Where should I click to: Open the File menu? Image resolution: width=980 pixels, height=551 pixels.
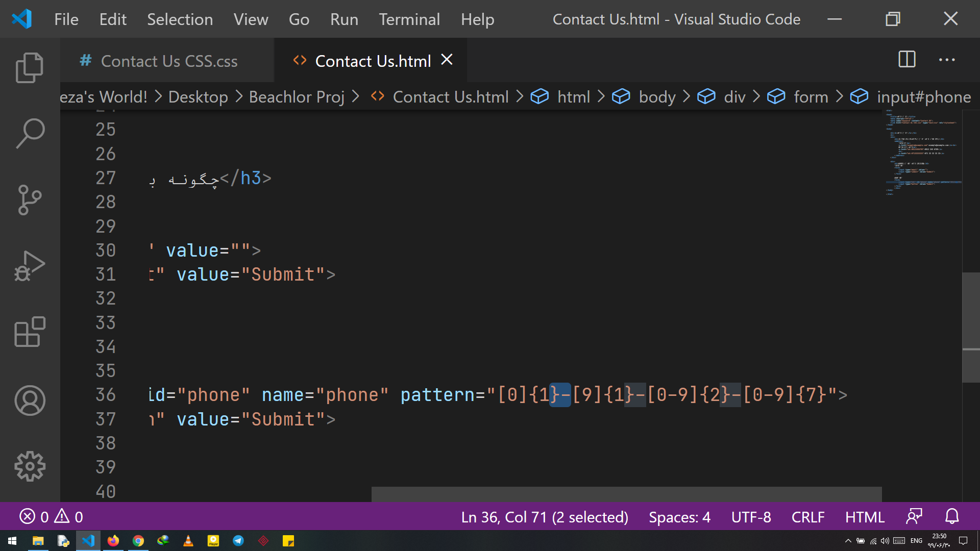66,19
